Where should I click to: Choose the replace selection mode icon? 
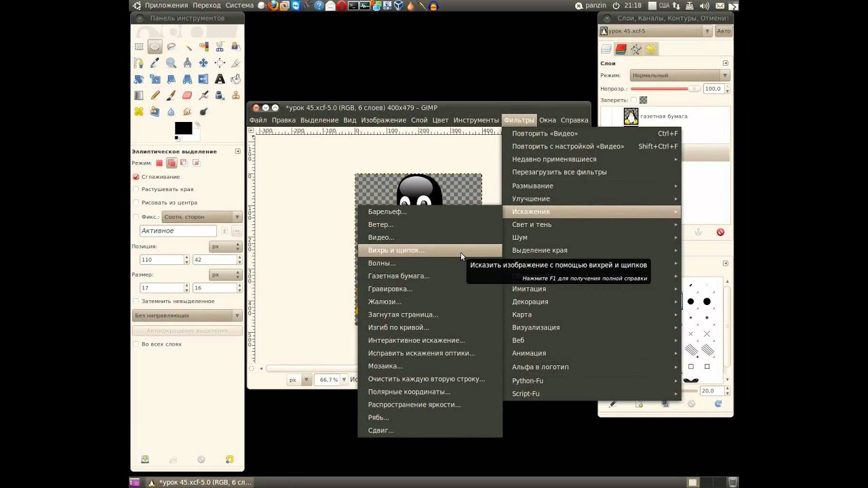pyautogui.click(x=159, y=163)
